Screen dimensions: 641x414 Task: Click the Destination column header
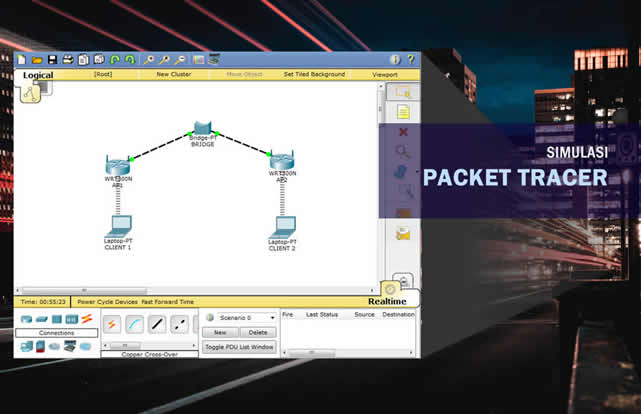click(399, 314)
